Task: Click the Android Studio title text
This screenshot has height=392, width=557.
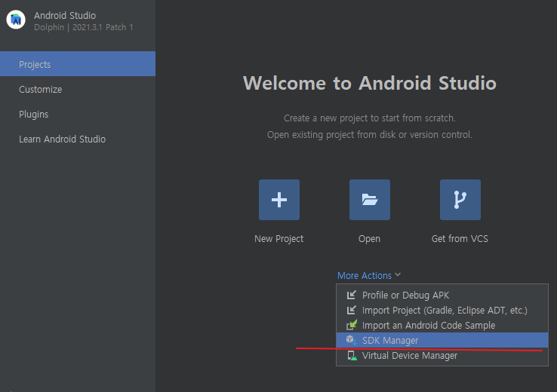Action: pos(65,16)
